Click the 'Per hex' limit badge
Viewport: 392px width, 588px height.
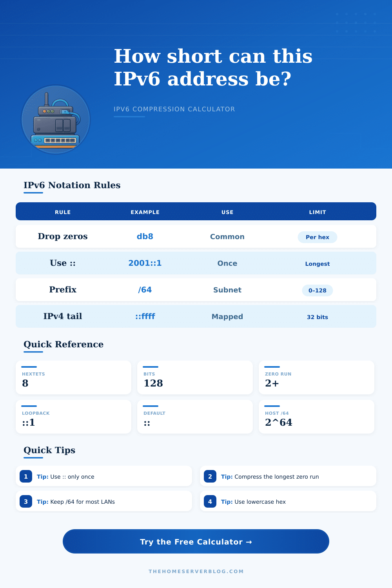click(x=318, y=237)
